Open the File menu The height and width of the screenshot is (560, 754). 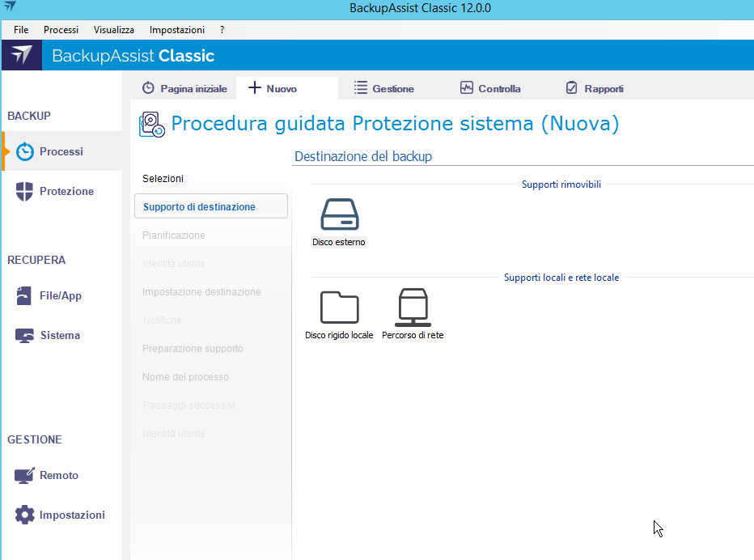(x=21, y=30)
